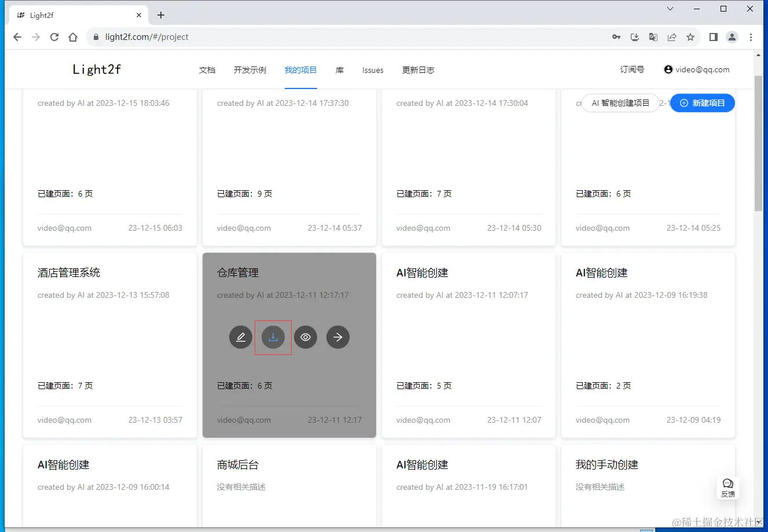Click the AI 智能创建项目 button
The width and height of the screenshot is (768, 532).
click(x=620, y=103)
